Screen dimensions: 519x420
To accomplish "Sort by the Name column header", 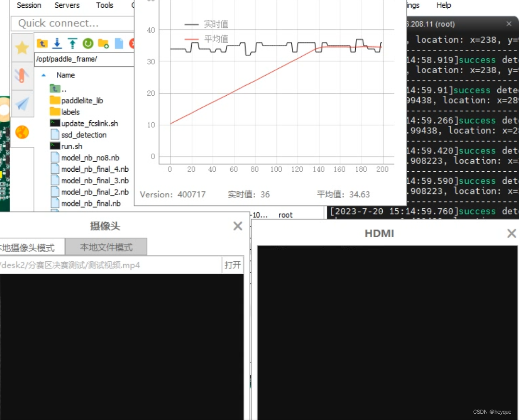I will [x=65, y=75].
